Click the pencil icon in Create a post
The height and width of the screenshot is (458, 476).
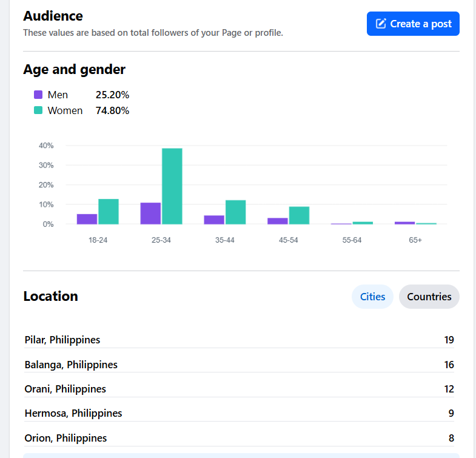pyautogui.click(x=381, y=24)
